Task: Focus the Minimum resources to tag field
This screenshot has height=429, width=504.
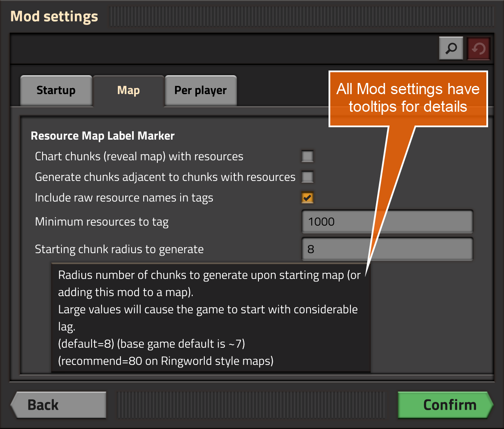Action: click(x=387, y=222)
